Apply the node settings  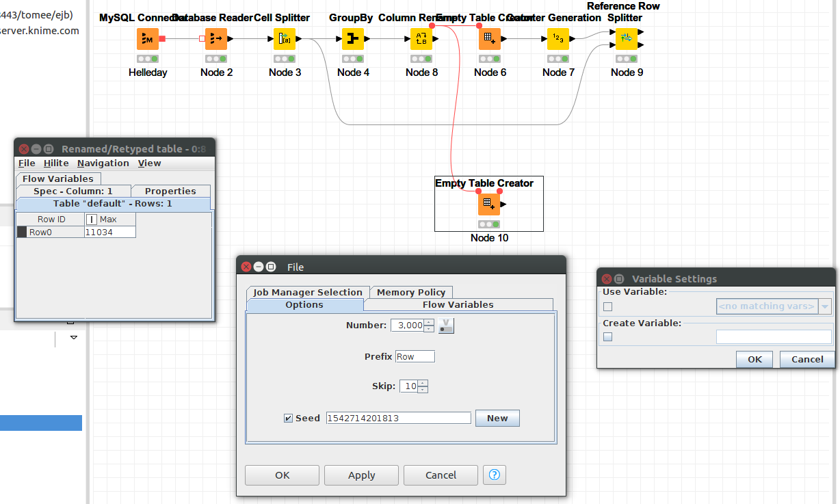[361, 475]
